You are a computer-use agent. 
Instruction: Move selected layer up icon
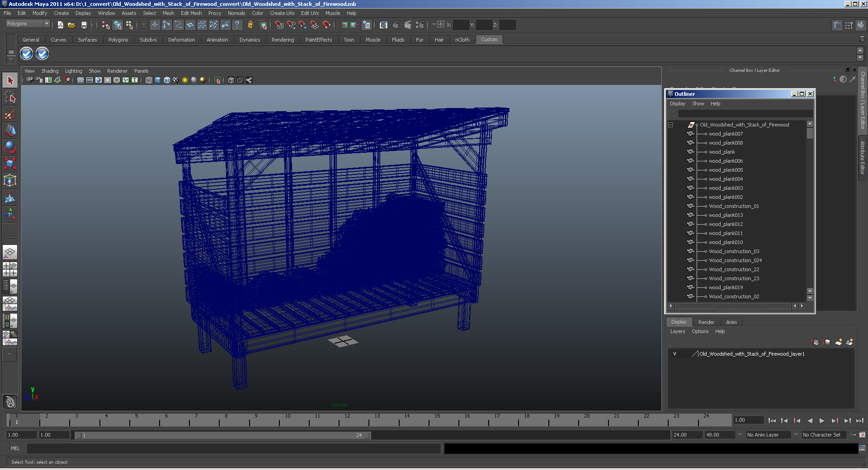[816, 342]
